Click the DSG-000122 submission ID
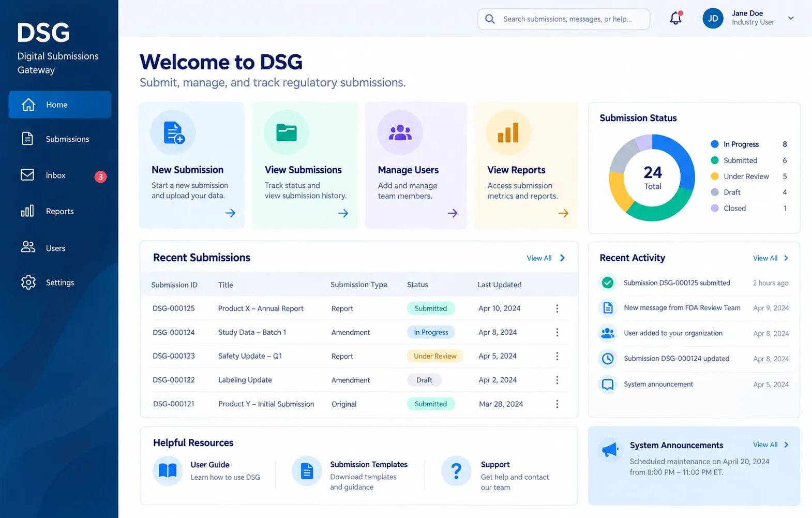Viewport: 812px width, 518px height. 174,380
